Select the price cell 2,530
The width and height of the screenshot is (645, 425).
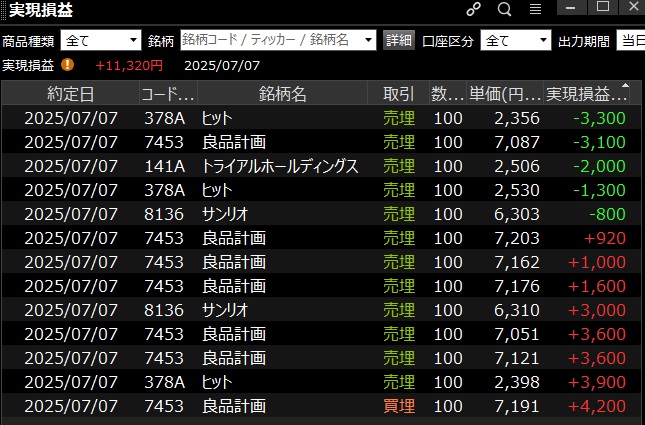tap(517, 190)
